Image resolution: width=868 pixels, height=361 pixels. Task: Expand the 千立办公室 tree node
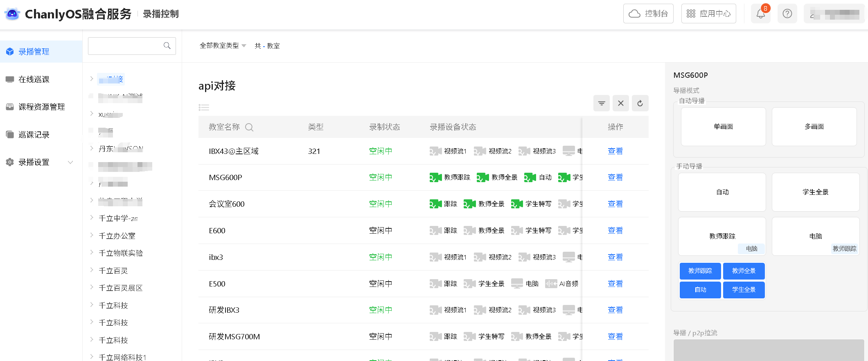pyautogui.click(x=92, y=235)
